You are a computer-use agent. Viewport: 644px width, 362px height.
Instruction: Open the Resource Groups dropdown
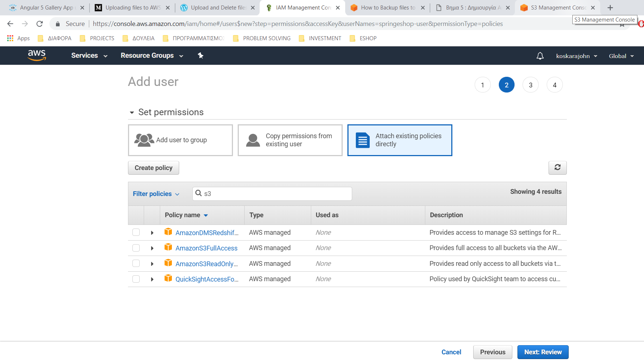[x=152, y=56]
